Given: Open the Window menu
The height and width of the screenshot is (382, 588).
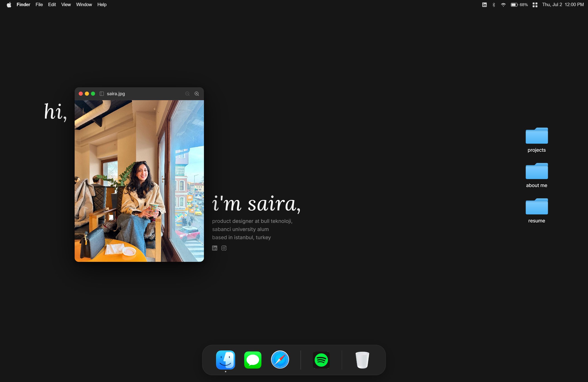Looking at the screenshot, I should pyautogui.click(x=84, y=5).
